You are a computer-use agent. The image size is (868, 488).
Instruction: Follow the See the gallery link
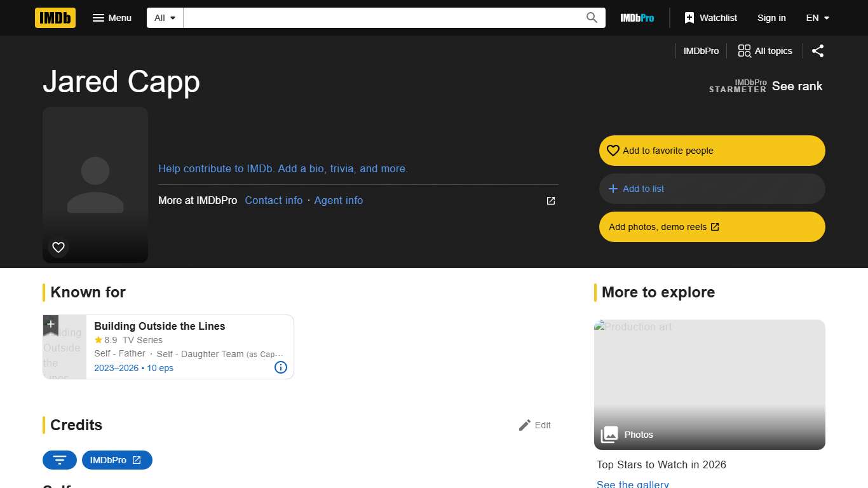632,484
